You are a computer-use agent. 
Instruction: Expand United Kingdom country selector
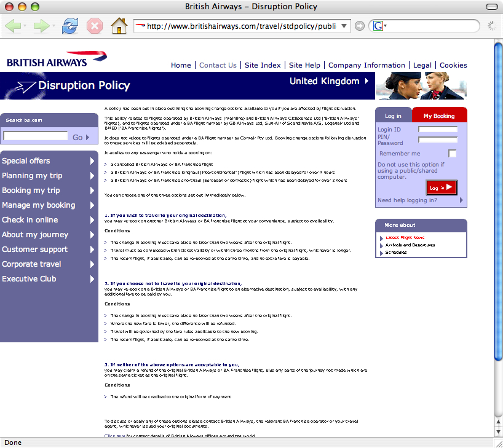[x=329, y=81]
